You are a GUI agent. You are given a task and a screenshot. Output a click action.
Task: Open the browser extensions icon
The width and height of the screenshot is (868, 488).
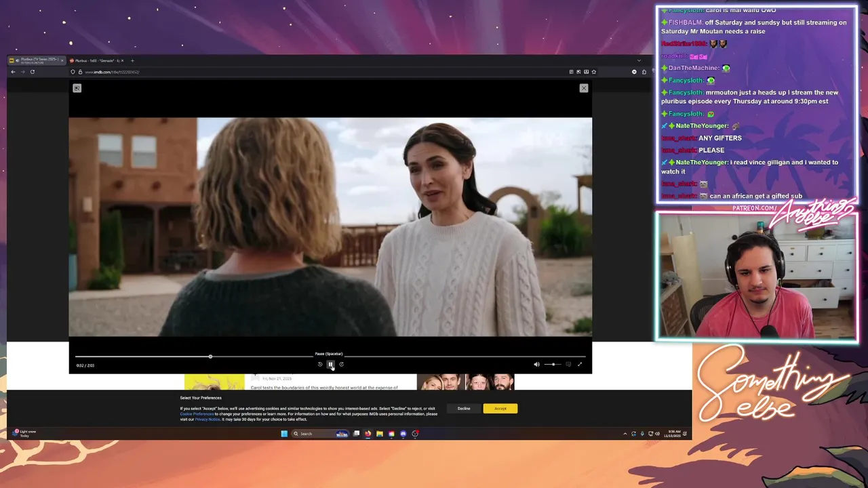pos(644,72)
